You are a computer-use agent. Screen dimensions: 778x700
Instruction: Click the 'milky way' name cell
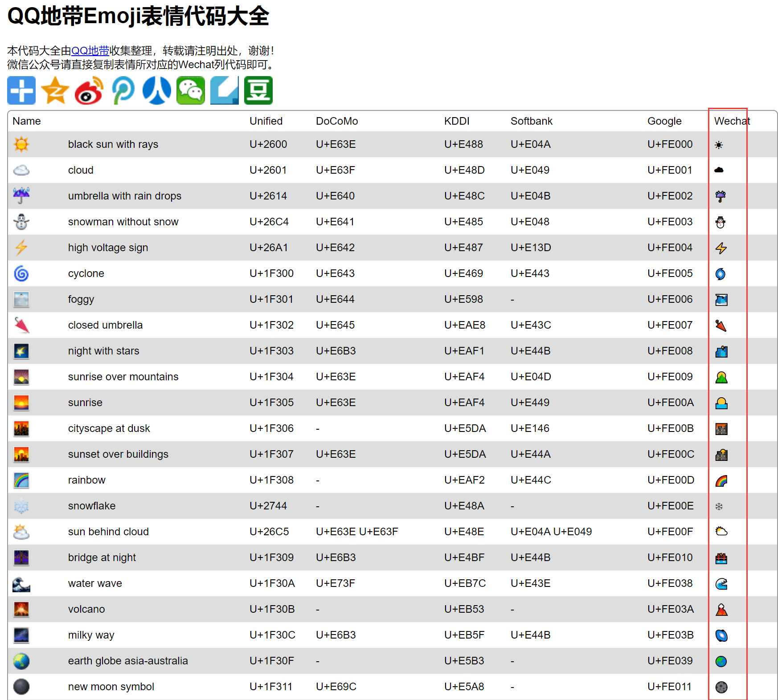tap(91, 635)
